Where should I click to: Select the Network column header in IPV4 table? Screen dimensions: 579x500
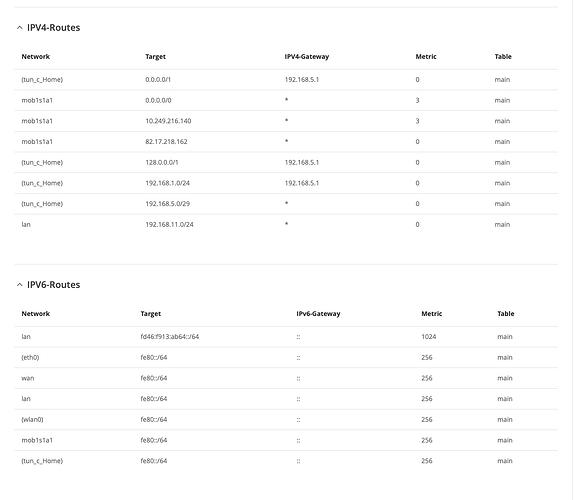[35, 56]
